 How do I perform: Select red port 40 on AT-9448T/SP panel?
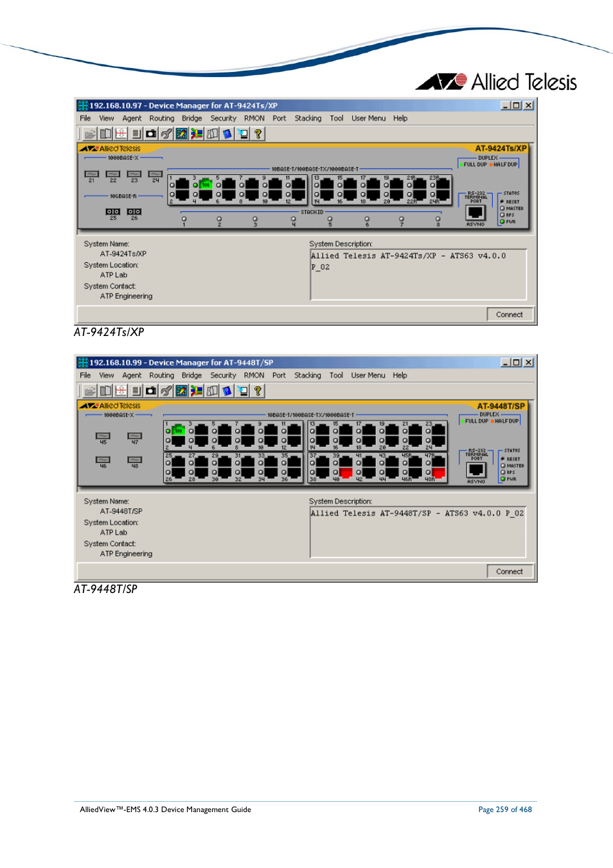pyautogui.click(x=346, y=473)
